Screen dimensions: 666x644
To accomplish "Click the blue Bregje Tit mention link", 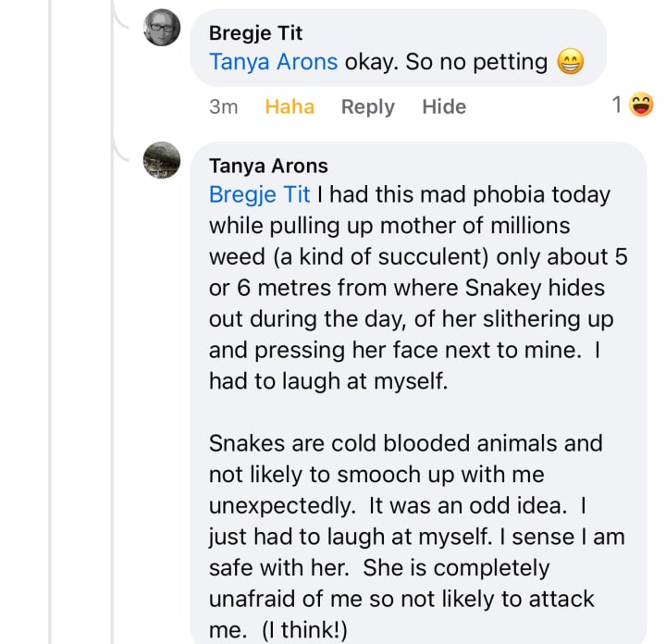I will pyautogui.click(x=260, y=195).
